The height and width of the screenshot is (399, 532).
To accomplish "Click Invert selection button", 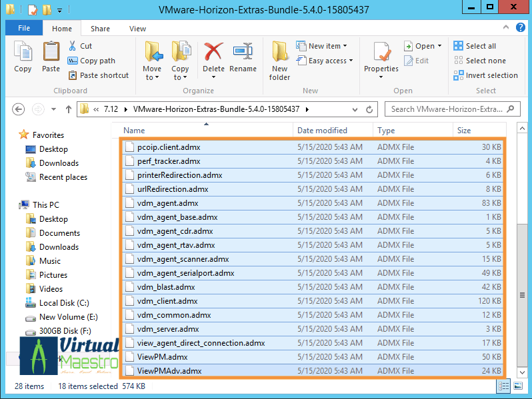I will (491, 75).
